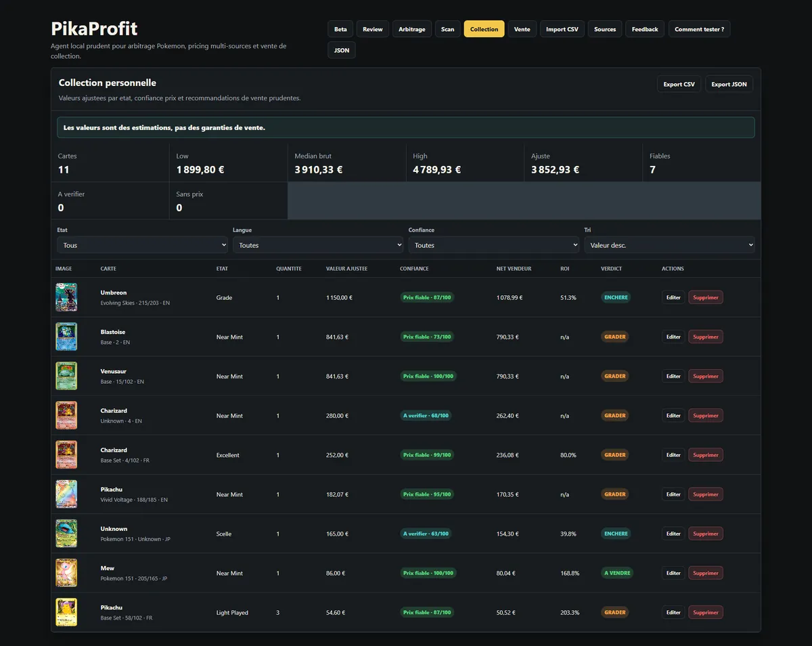Select the Collection tab
Screen dimensions: 812x646
click(484, 29)
